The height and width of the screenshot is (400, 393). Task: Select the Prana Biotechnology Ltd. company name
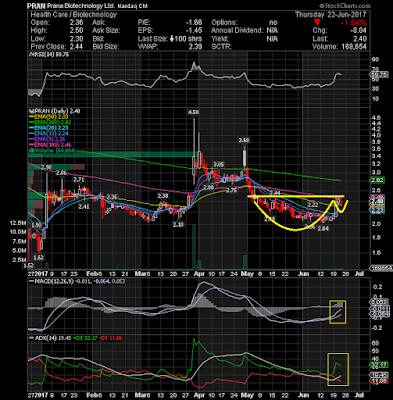(81, 6)
